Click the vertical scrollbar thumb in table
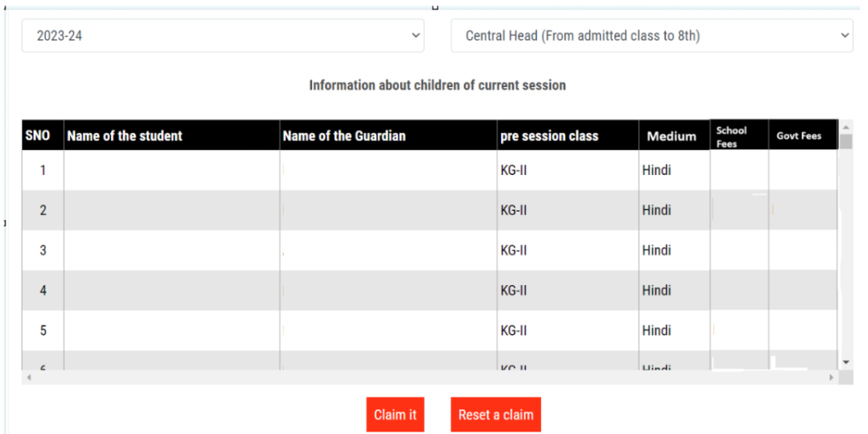 pos(846,142)
